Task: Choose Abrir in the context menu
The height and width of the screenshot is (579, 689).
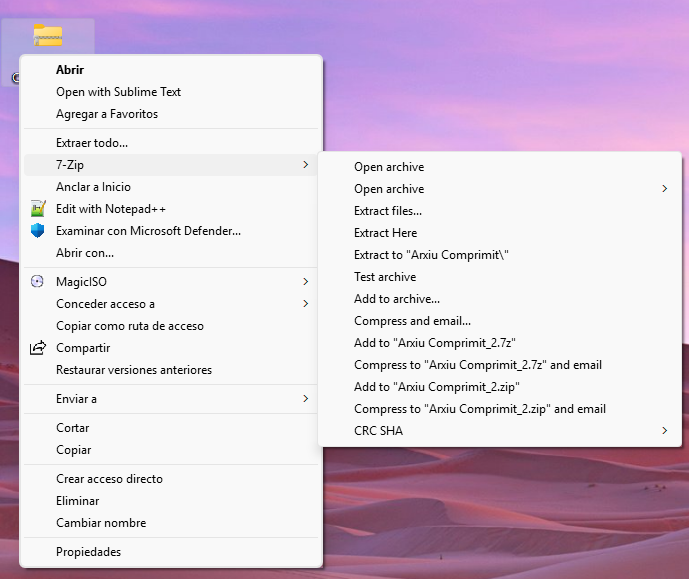Action: [170, 70]
